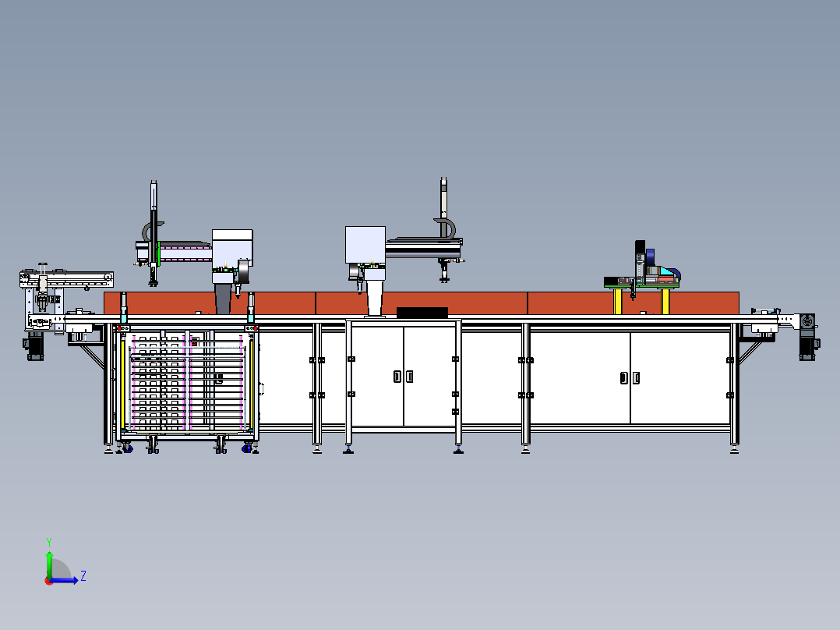The width and height of the screenshot is (840, 630).
Task: Select the right yellow light-curtain strip of cart bay
Action: pyautogui.click(x=251, y=384)
